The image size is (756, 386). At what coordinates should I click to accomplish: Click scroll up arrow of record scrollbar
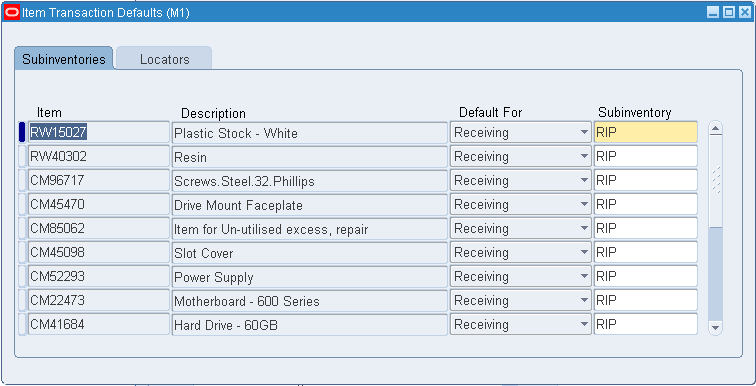coord(715,129)
